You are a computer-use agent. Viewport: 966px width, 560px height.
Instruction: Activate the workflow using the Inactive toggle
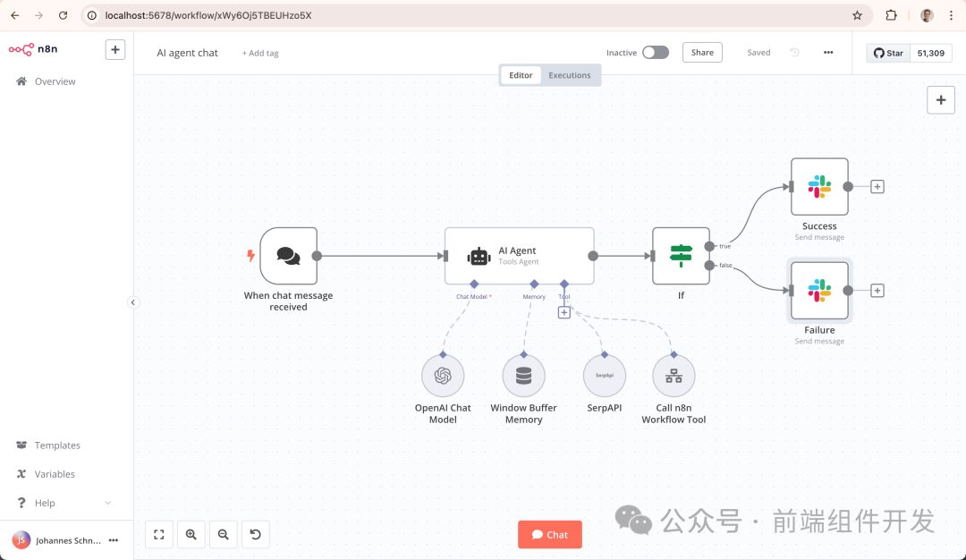pyautogui.click(x=655, y=53)
